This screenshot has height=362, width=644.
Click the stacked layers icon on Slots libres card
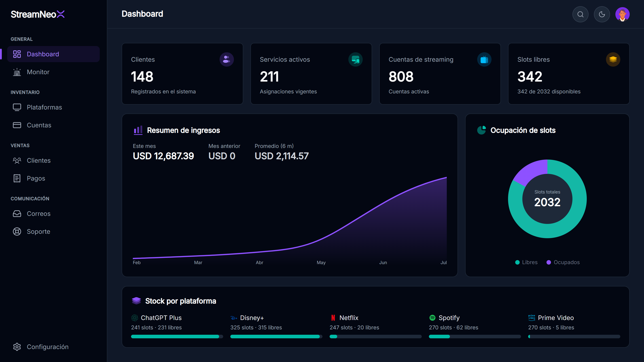pos(613,59)
